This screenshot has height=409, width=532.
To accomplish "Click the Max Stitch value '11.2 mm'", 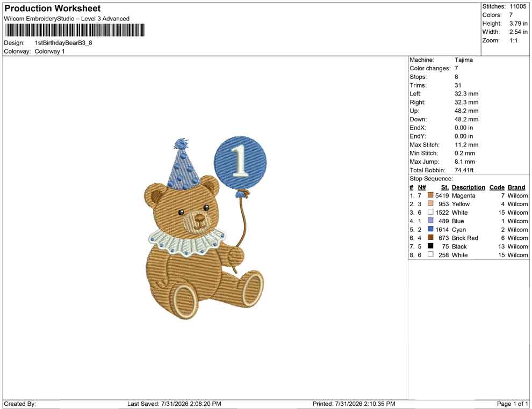I will (x=466, y=145).
